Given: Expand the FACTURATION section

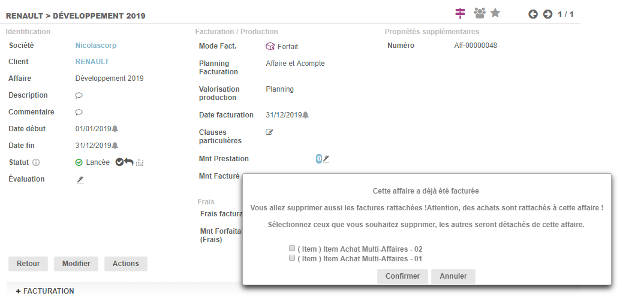Looking at the screenshot, I should coord(45,291).
